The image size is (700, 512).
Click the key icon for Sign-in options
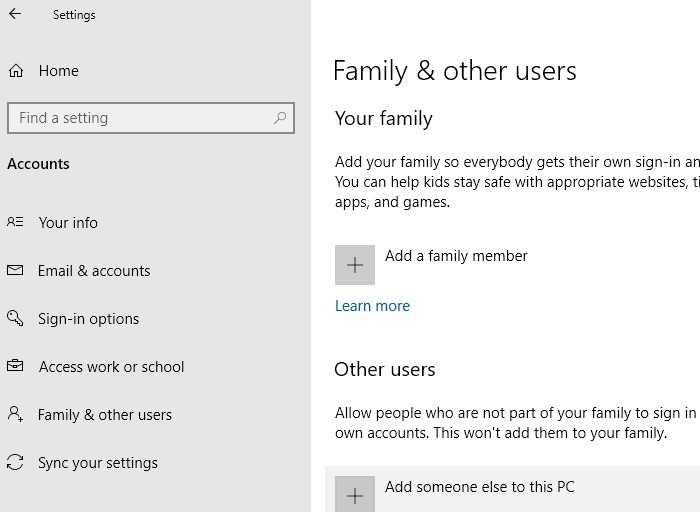[15, 319]
